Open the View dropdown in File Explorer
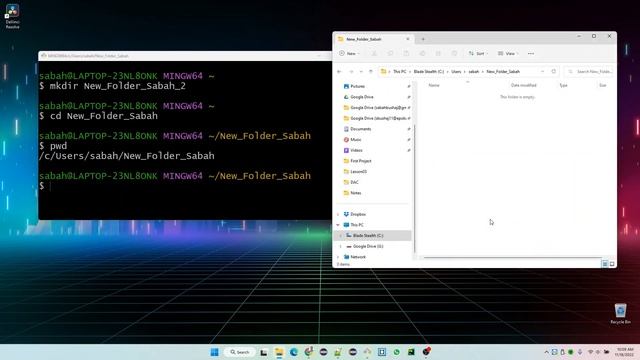Screen dimensions: 640x360 pos(508,53)
